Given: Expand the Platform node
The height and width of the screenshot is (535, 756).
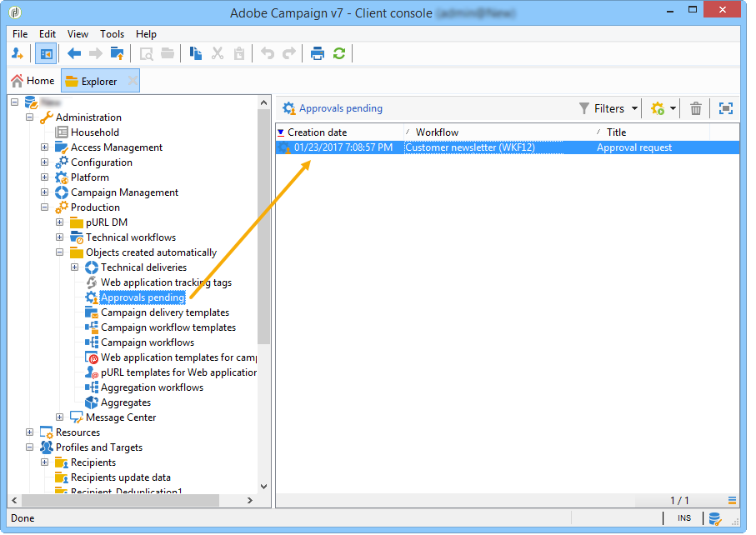Looking at the screenshot, I should point(44,177).
